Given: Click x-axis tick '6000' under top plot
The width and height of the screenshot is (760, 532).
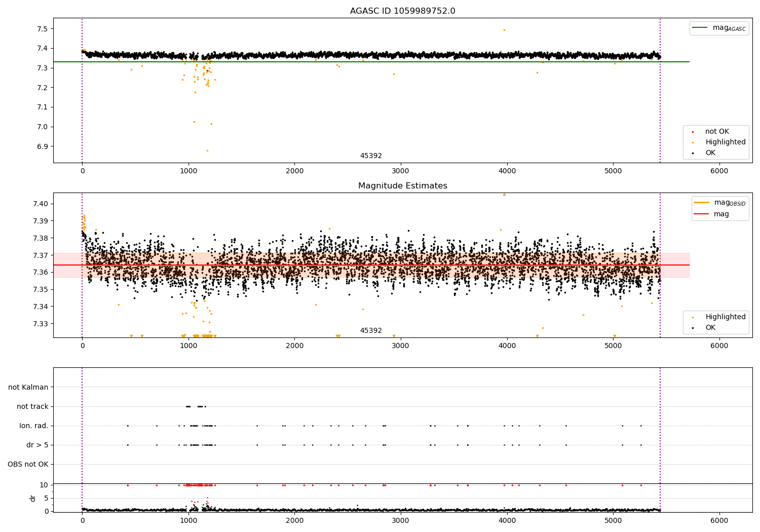Looking at the screenshot, I should coord(719,171).
